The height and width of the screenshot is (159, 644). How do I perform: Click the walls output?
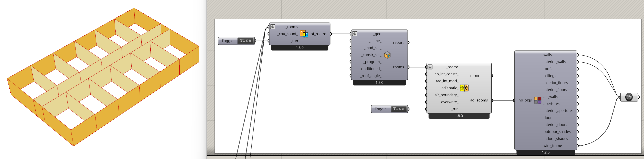[547, 55]
